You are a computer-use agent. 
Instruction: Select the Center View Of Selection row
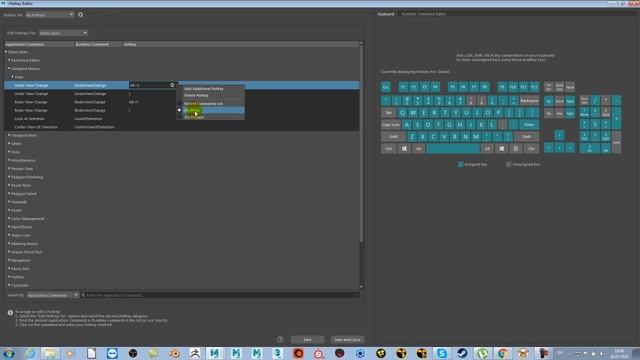tap(182, 127)
